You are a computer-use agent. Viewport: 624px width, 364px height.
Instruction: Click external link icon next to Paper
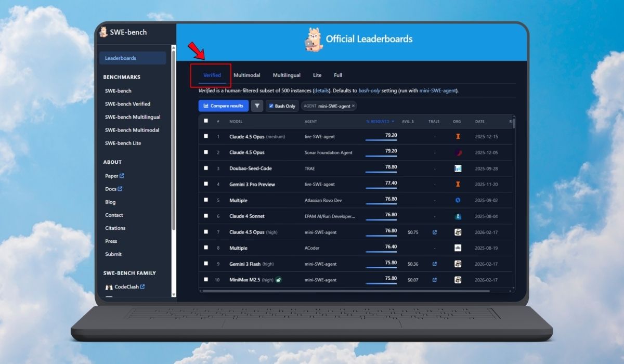click(122, 176)
